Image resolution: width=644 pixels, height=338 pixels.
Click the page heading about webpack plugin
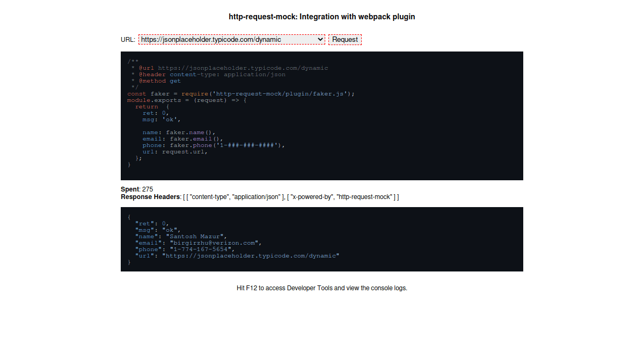coord(321,17)
